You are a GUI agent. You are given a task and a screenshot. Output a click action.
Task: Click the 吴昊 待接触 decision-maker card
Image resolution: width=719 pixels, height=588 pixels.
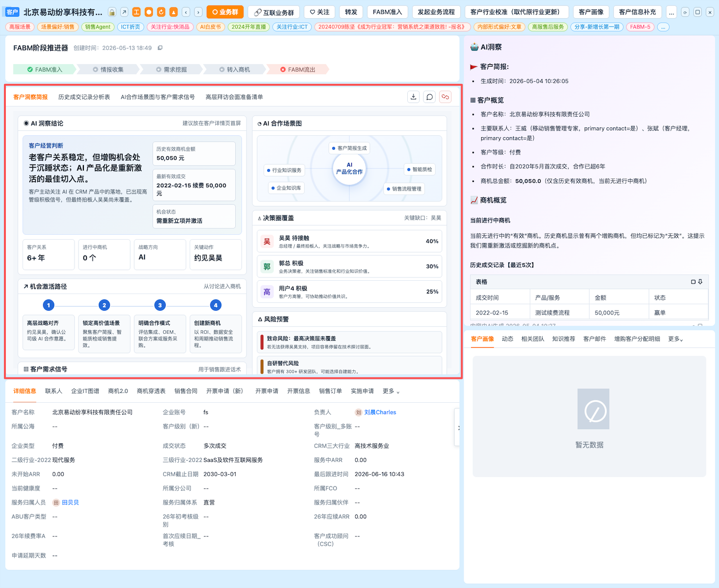coord(349,242)
